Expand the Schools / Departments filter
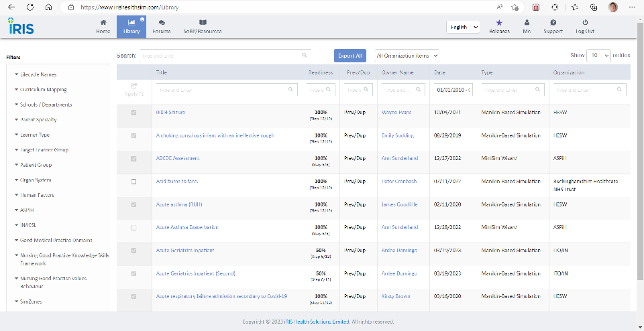This screenshot has height=331, width=644. [43, 105]
